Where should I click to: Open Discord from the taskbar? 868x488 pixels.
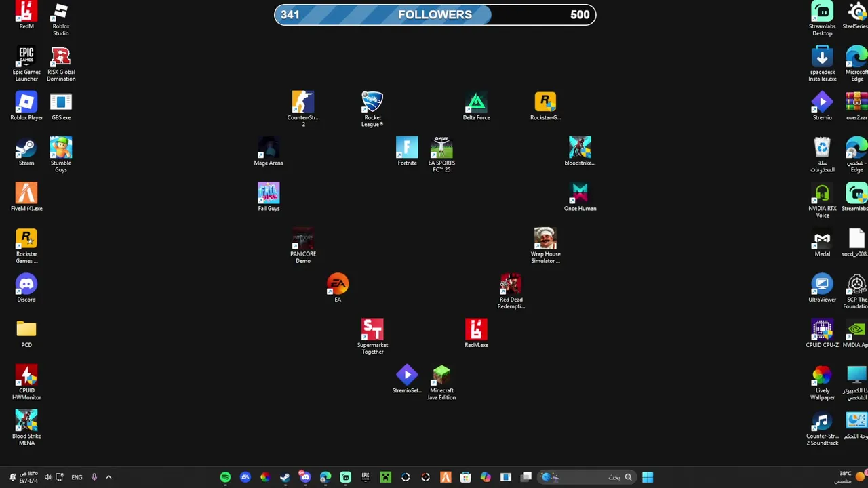point(305,477)
